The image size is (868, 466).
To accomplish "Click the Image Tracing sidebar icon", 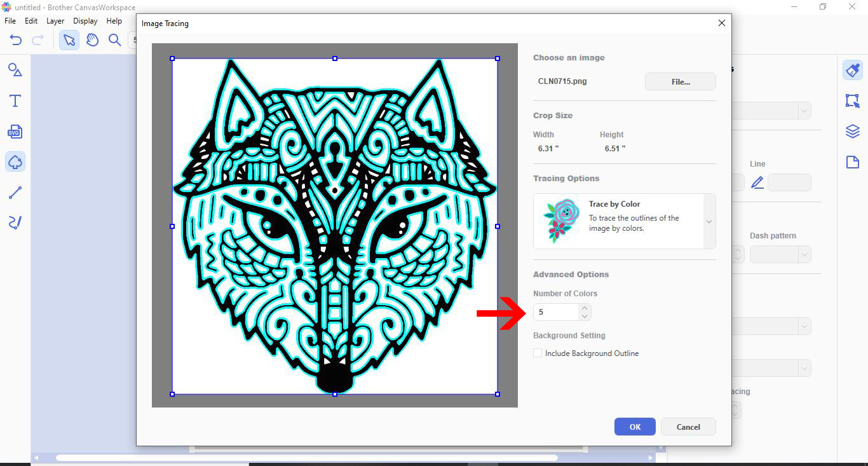I will (15, 162).
